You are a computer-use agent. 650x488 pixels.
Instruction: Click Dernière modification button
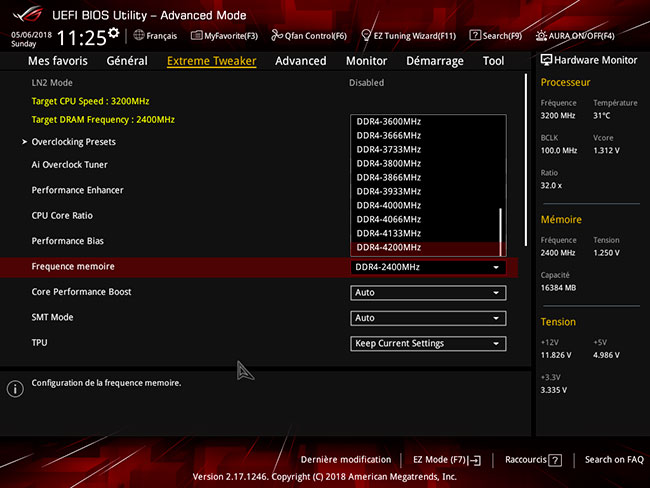pyautogui.click(x=346, y=460)
